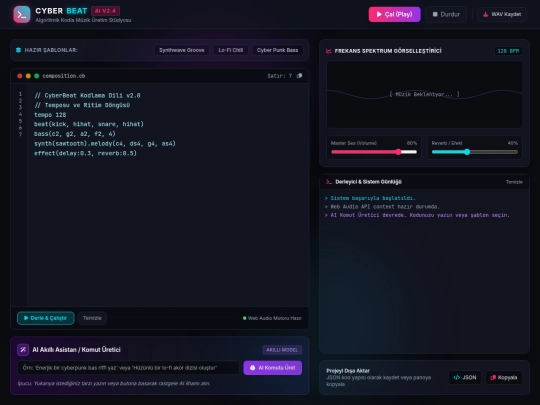The height and width of the screenshot is (405, 540).
Task: Load the Synthwave Groove template
Action: (181, 50)
